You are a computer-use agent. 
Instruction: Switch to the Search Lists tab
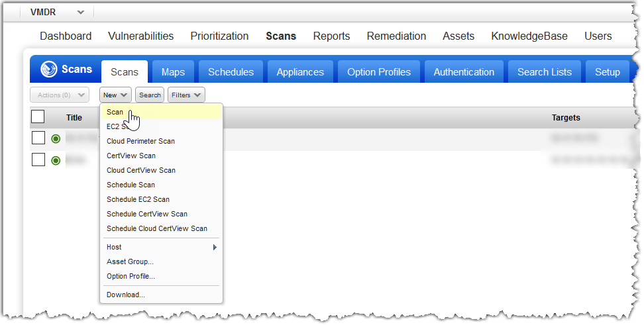(x=545, y=71)
